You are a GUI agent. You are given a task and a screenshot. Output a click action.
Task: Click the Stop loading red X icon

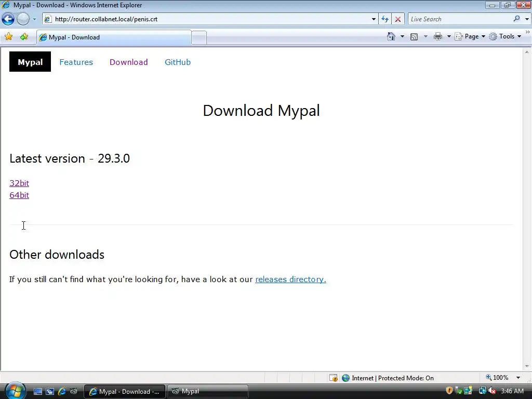point(397,19)
